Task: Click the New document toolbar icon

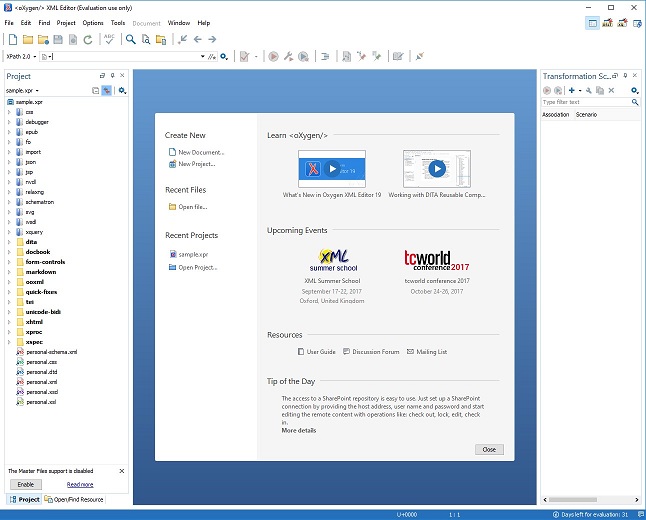Action: (13, 40)
